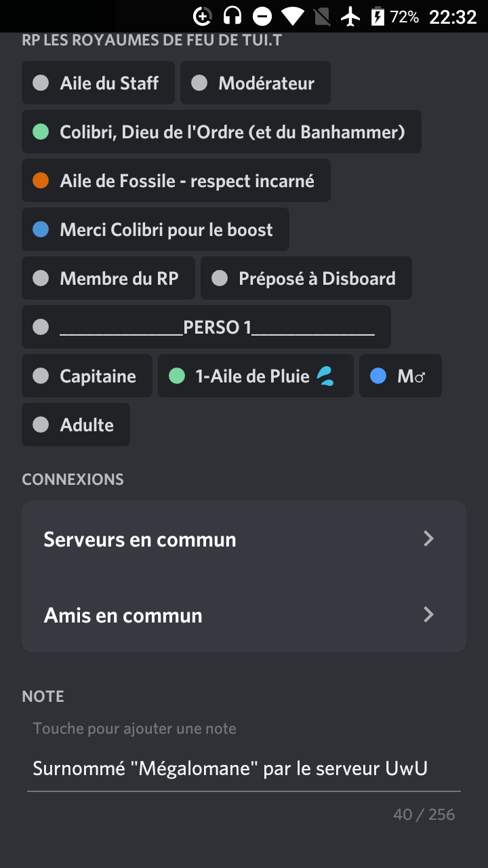Tap the Modérateur role tag
The height and width of the screenshot is (868, 488).
click(x=256, y=83)
